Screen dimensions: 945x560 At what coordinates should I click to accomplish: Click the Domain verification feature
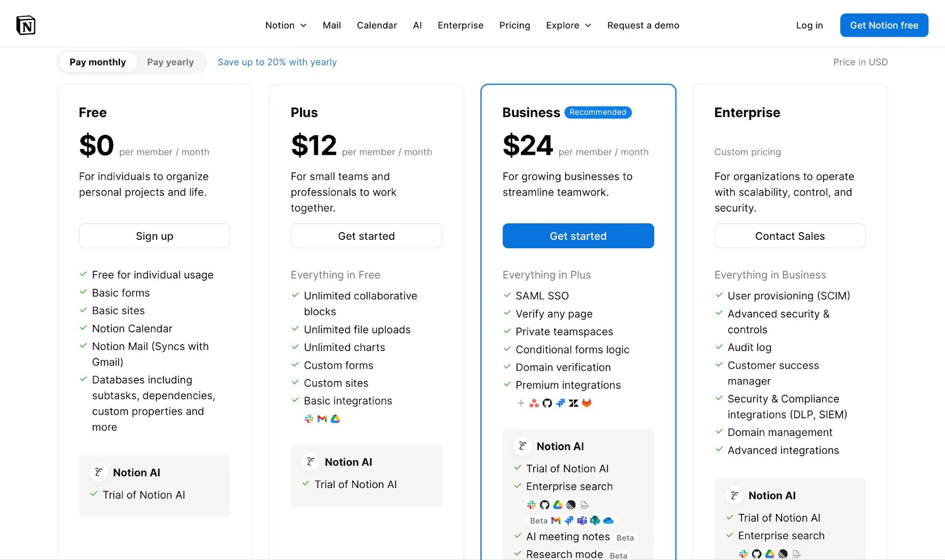pos(563,367)
